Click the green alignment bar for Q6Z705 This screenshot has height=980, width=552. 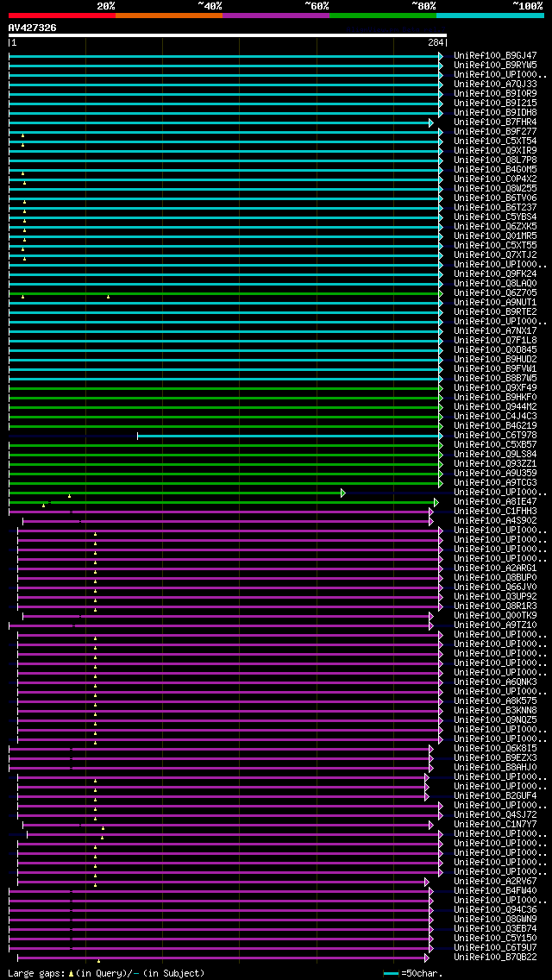coord(225,293)
